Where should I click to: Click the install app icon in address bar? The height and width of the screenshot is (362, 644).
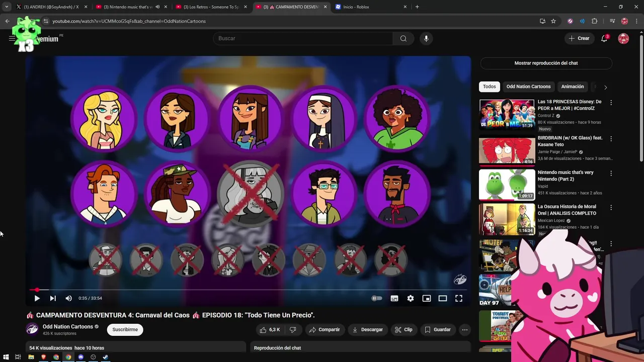pyautogui.click(x=542, y=21)
